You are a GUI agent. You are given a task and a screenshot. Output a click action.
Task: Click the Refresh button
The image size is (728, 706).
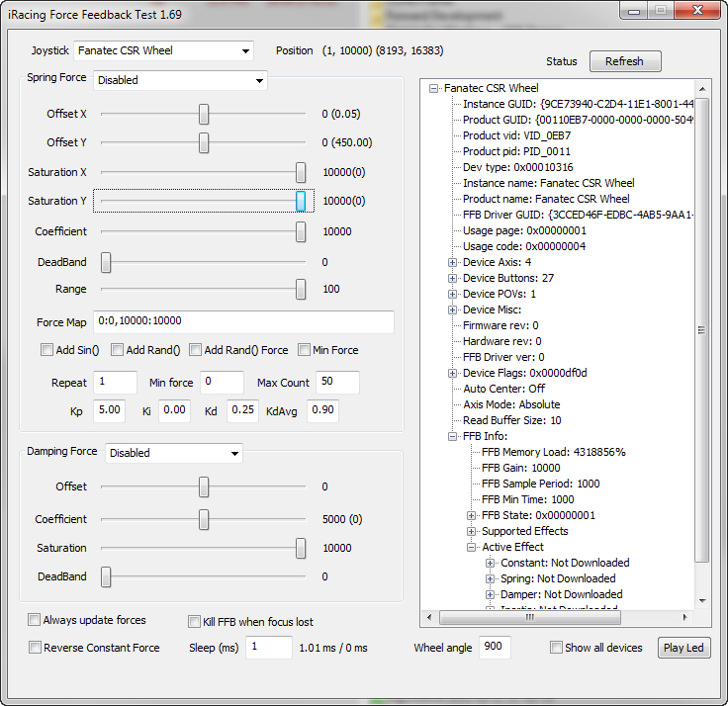coord(624,61)
